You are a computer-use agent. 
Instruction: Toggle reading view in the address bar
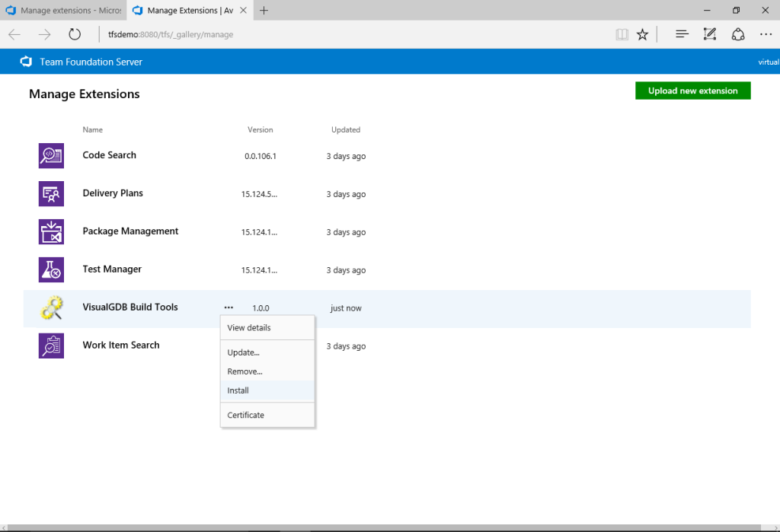click(622, 33)
